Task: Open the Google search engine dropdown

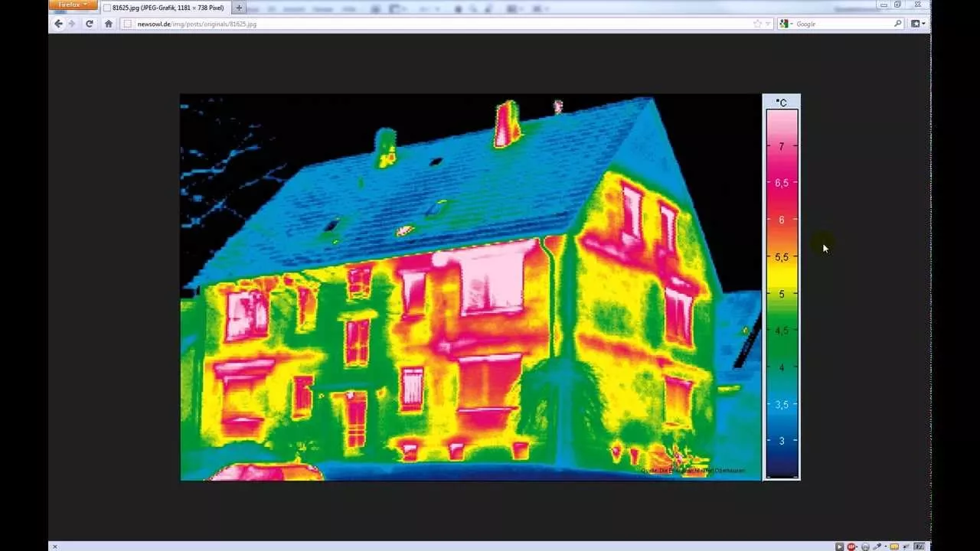Action: tap(785, 24)
